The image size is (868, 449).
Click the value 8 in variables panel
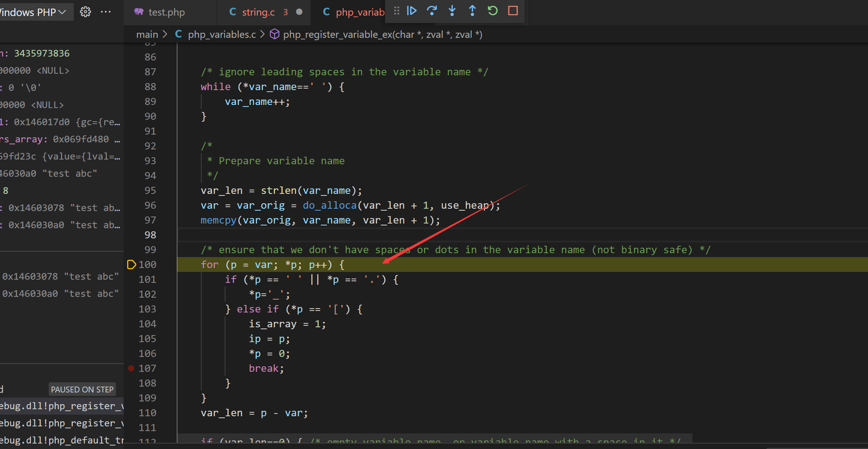click(5, 191)
